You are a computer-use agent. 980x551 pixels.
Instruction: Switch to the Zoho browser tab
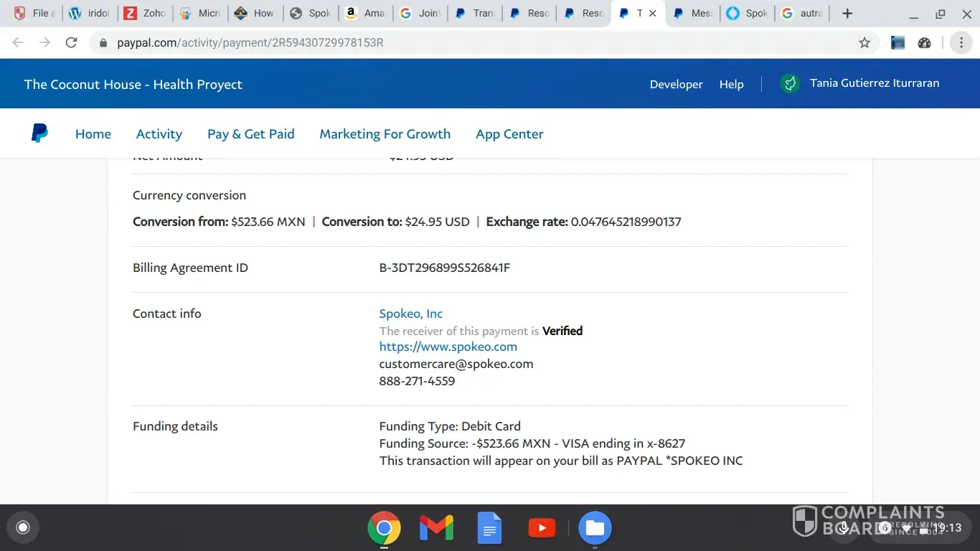145,13
